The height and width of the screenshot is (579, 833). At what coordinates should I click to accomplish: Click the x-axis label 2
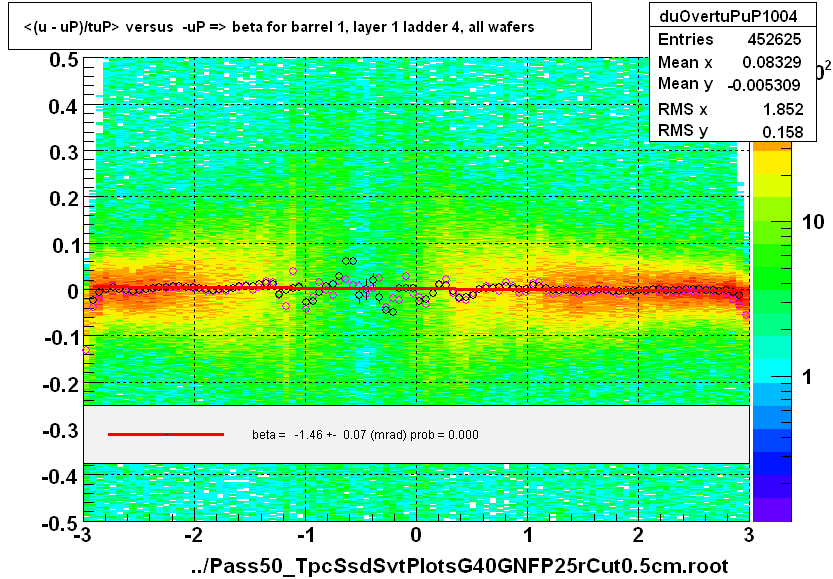tap(638, 535)
